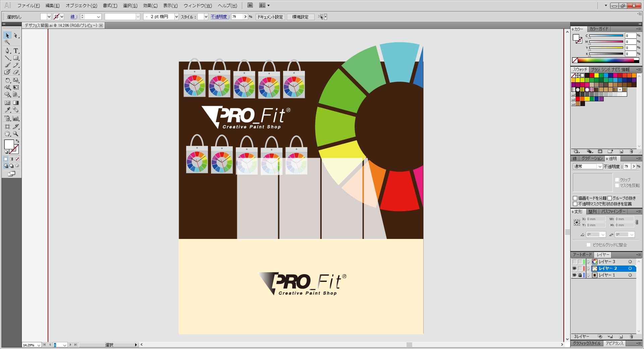This screenshot has height=349, width=644.
Task: Show レイヤー 3 via its visibility box
Action: [574, 262]
